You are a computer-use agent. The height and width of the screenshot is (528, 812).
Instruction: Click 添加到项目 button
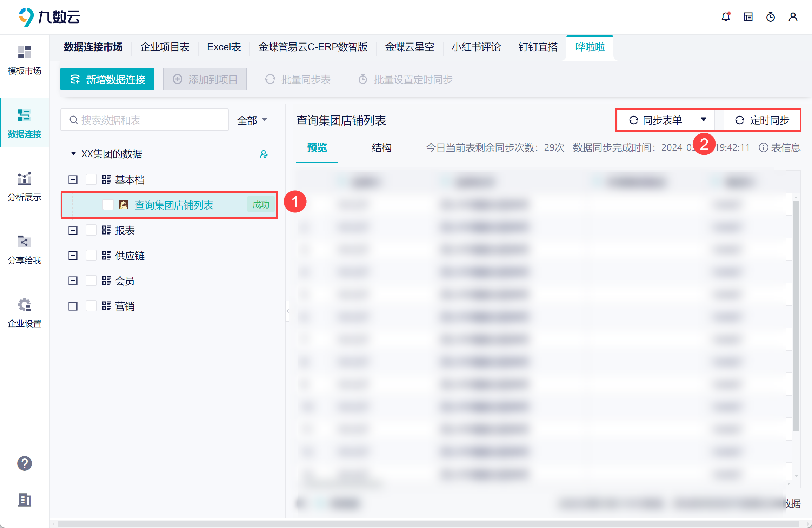coord(205,79)
